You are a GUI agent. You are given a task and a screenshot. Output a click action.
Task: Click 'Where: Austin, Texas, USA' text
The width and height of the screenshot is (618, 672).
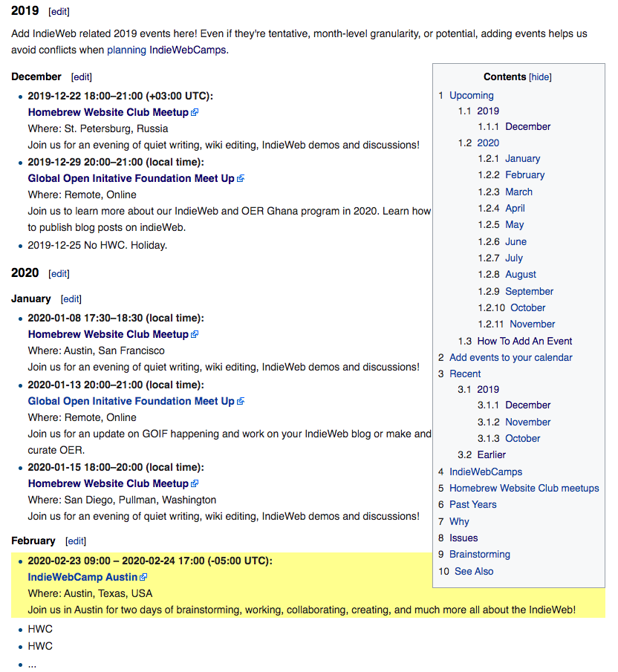90,593
